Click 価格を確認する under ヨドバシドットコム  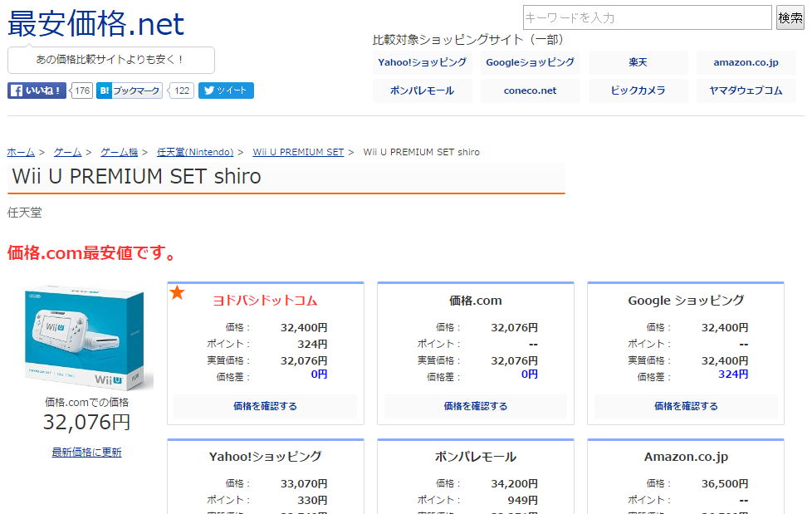coord(265,406)
